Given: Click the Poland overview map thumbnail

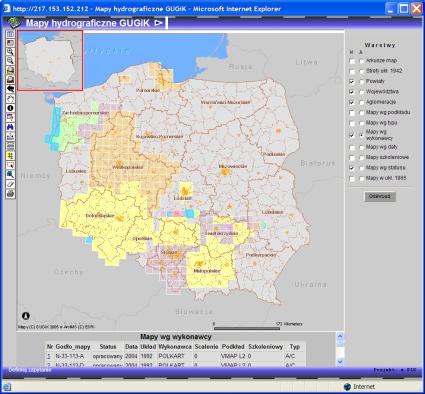Looking at the screenshot, I should click(x=50, y=60).
